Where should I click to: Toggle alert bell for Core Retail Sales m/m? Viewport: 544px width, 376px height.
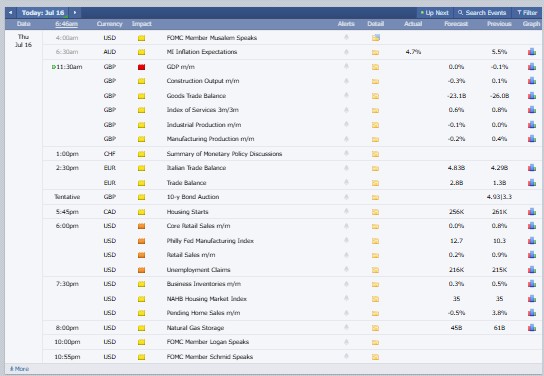(x=346, y=225)
